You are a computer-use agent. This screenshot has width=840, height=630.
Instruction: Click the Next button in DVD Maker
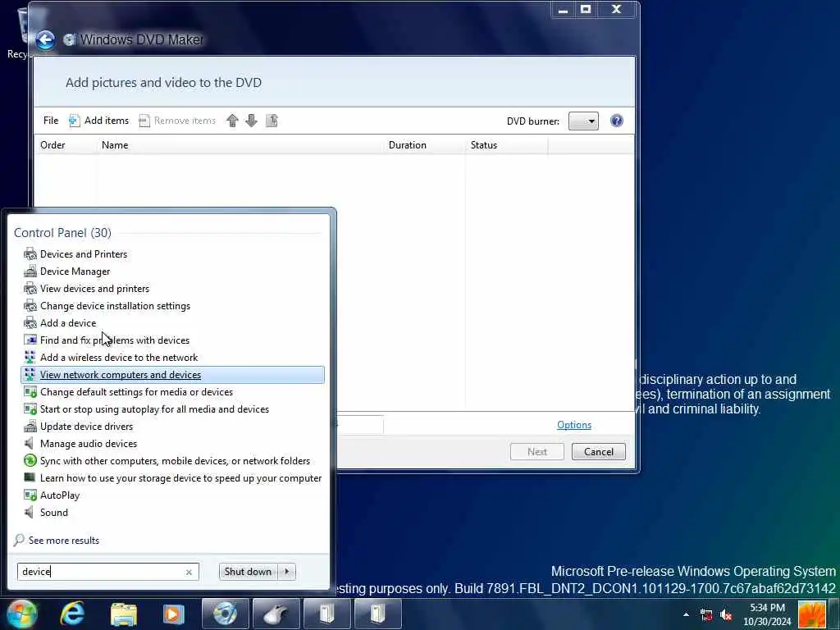tap(536, 452)
